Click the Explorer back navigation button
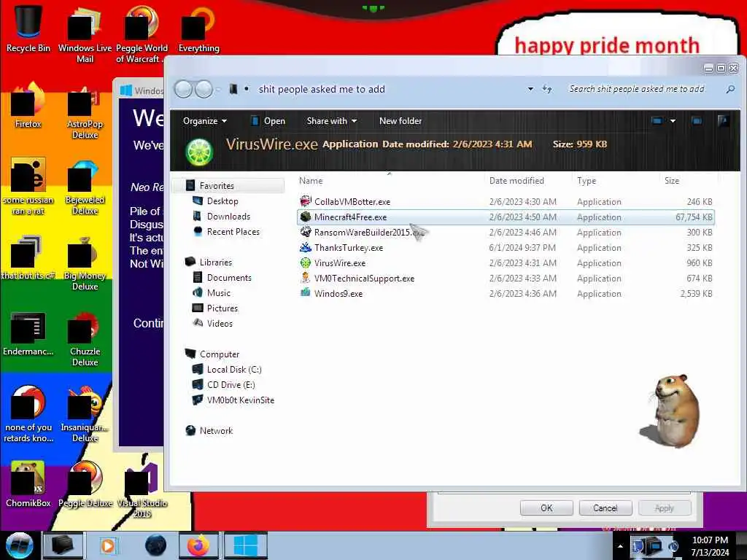This screenshot has height=560, width=747. pos(183,89)
